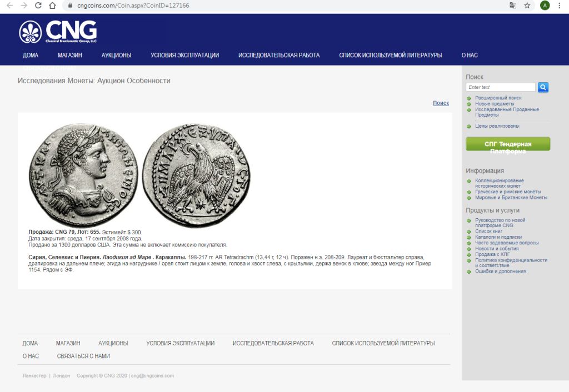Click Продажа: CNG 79, Лот: 655 text
The image size is (569, 392).
point(64,232)
